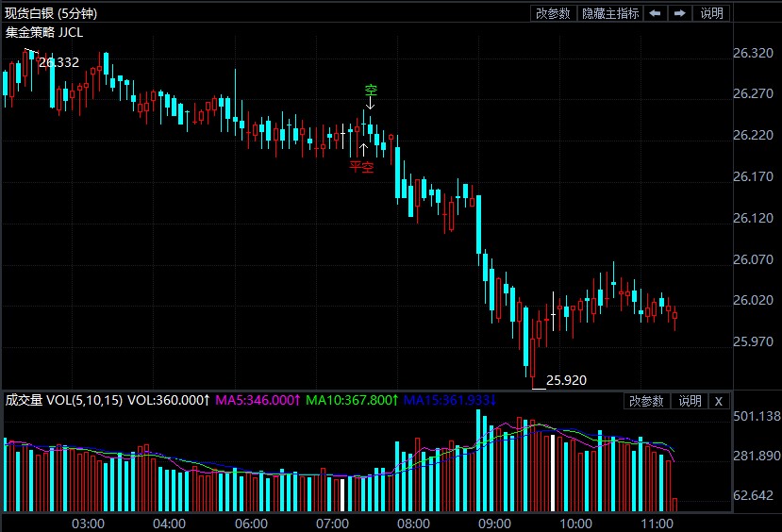Open 说明 for the main chart
Viewport: 782px width, 532px height.
711,13
